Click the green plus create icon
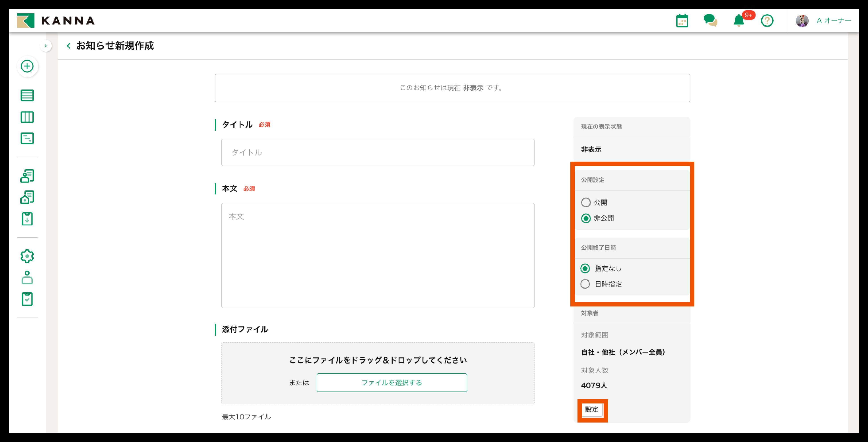This screenshot has width=868, height=442. tap(27, 66)
